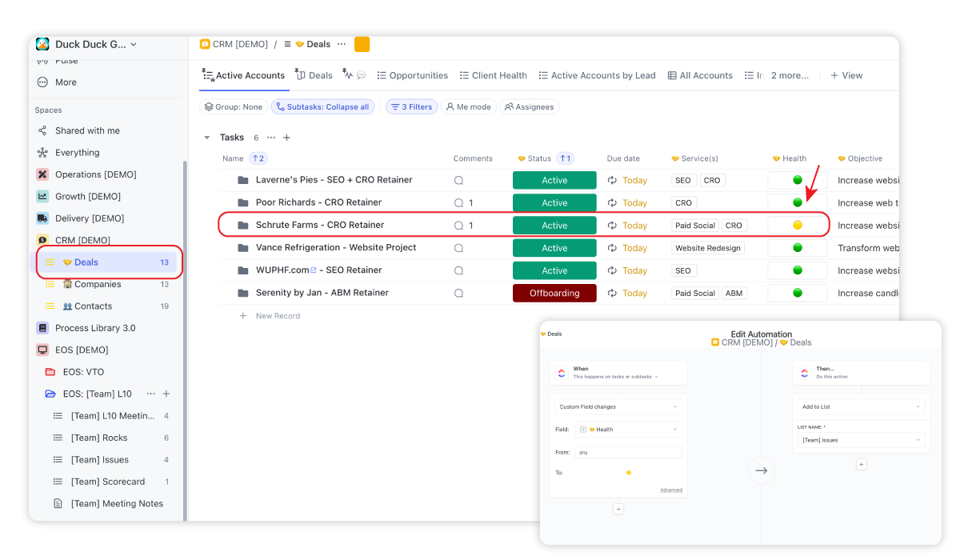Screen dimensions: 960x560
Task: Open the Add to List action dropdown
Action: [x=862, y=406]
